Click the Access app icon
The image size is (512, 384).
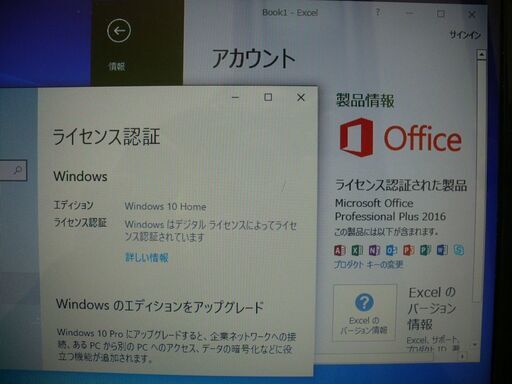[340, 250]
